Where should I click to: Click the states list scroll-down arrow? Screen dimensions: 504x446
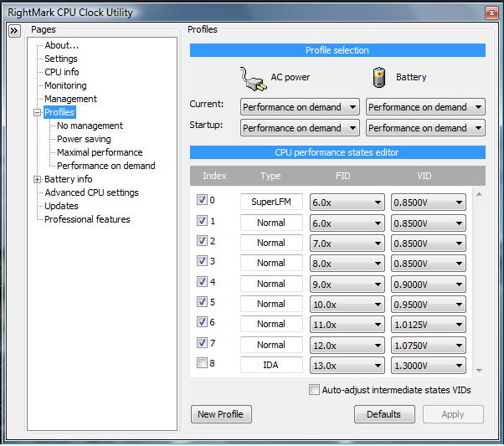pos(479,371)
